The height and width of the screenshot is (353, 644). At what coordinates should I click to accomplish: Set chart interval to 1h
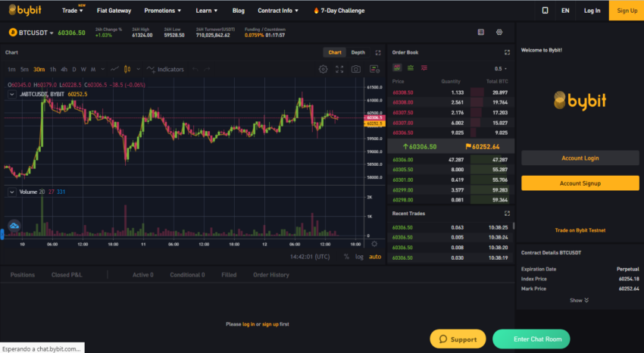coord(53,70)
